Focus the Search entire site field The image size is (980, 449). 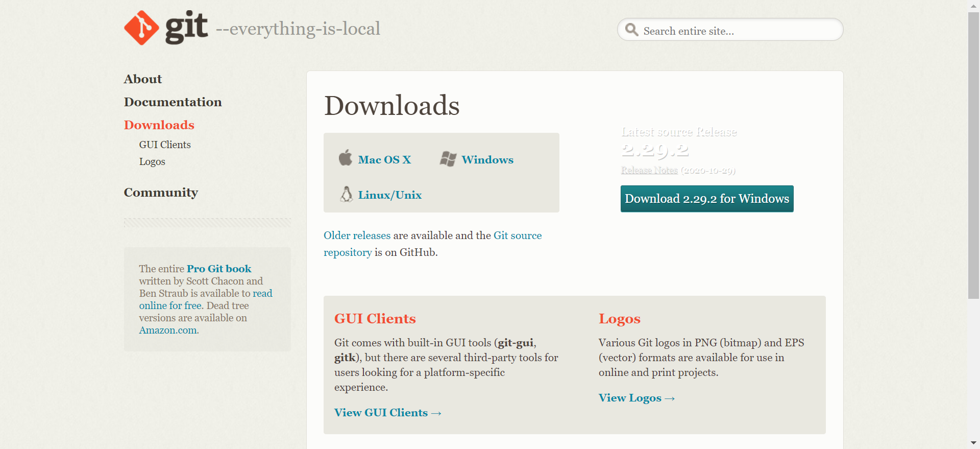click(x=730, y=30)
